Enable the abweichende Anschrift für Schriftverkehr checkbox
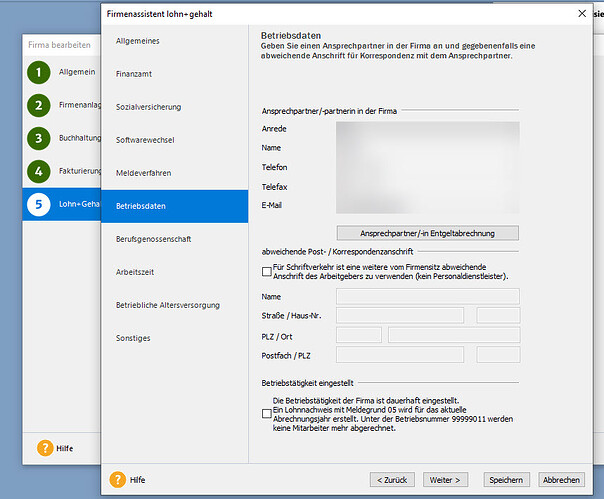 click(x=267, y=272)
